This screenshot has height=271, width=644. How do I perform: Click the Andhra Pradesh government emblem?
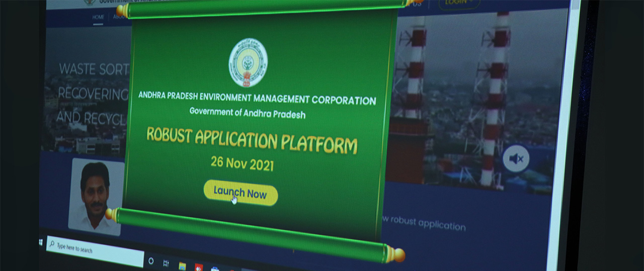(x=248, y=63)
